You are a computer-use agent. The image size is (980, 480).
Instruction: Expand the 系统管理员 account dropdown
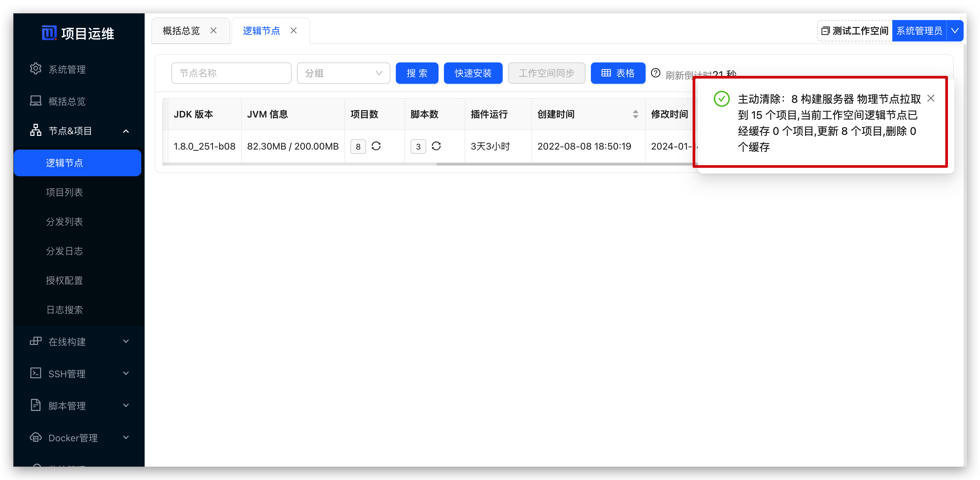pos(955,30)
